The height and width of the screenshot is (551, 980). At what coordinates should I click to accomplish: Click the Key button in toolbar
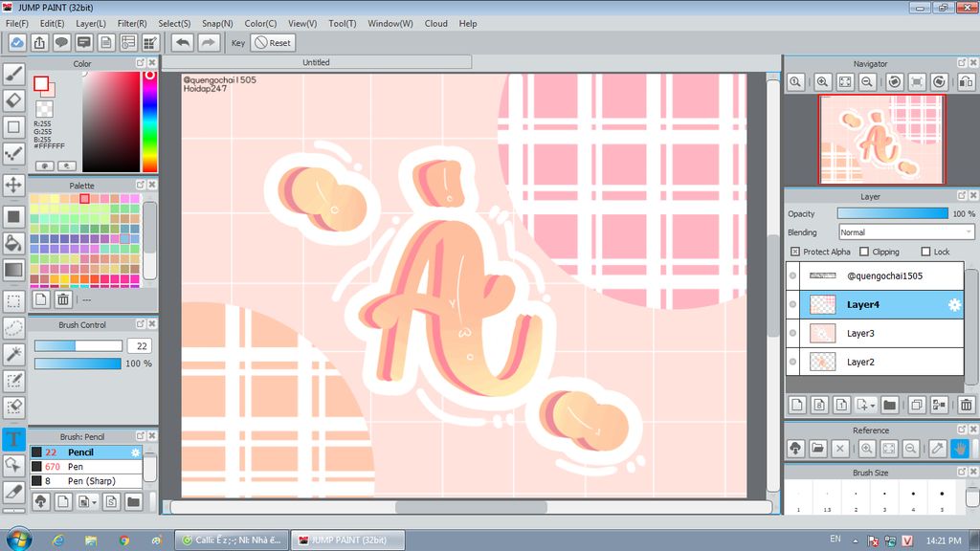(238, 42)
